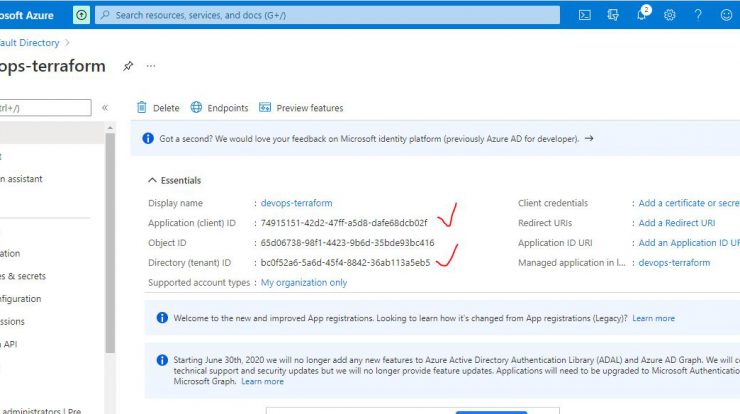Open the administrators menu item in sidebar
Image resolution: width=740 pixels, height=414 pixels.
pyautogui.click(x=41, y=410)
